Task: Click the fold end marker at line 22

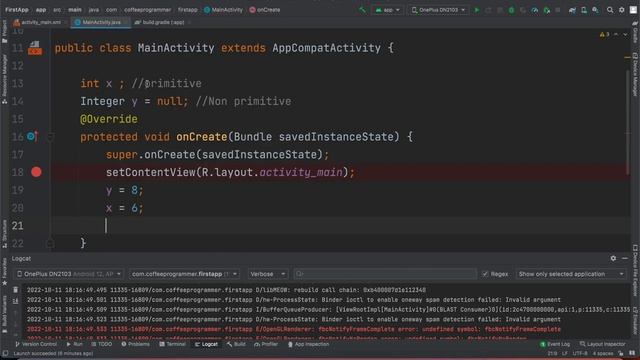Action: (50, 244)
